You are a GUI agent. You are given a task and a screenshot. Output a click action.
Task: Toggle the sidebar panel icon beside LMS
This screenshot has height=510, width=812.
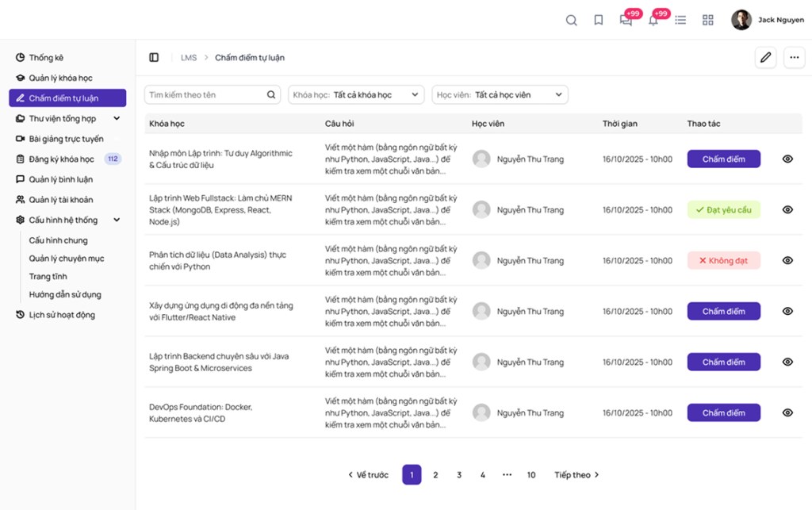154,58
